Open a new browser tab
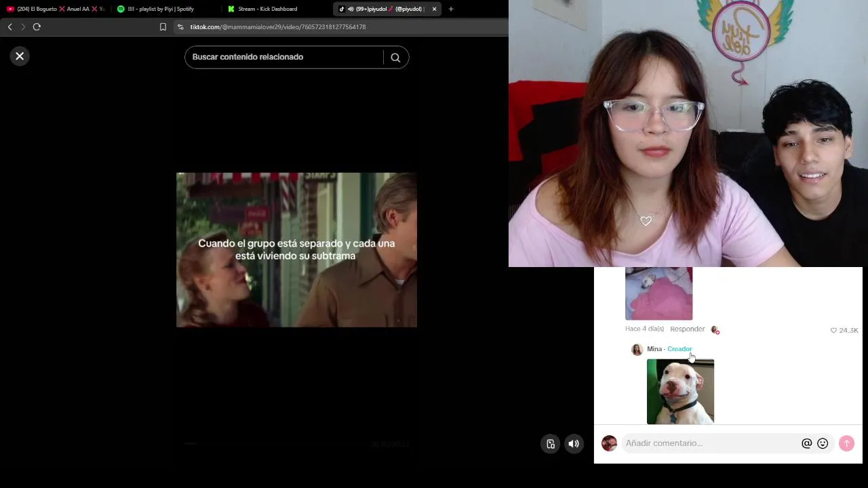The width and height of the screenshot is (868, 488). coord(451,9)
